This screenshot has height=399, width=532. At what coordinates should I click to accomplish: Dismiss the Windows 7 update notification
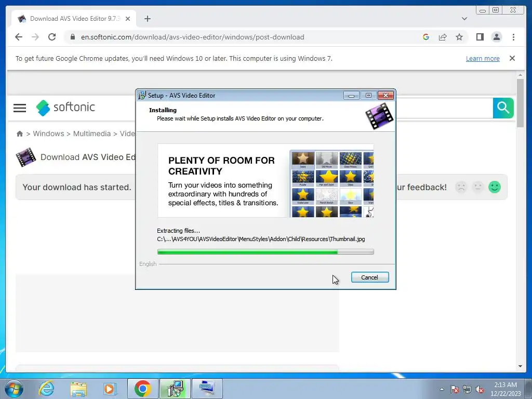(512, 58)
